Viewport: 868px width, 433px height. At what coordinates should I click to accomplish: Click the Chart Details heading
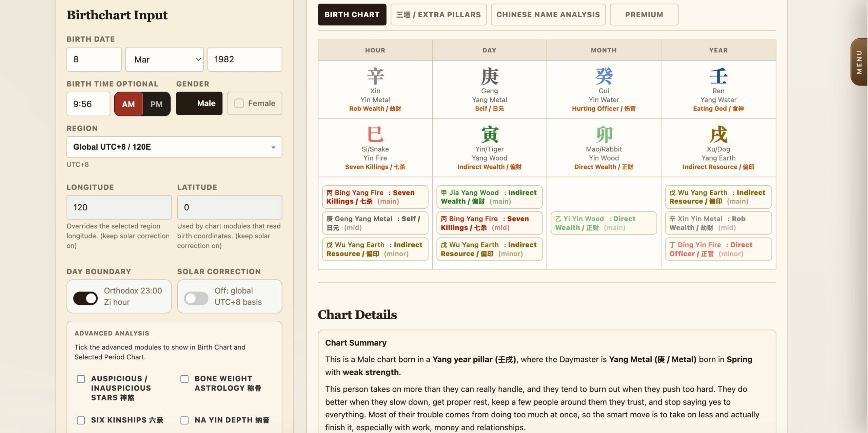click(x=357, y=315)
